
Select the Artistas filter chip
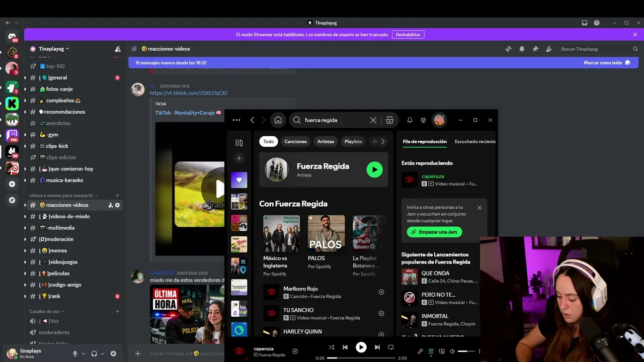pos(326,141)
